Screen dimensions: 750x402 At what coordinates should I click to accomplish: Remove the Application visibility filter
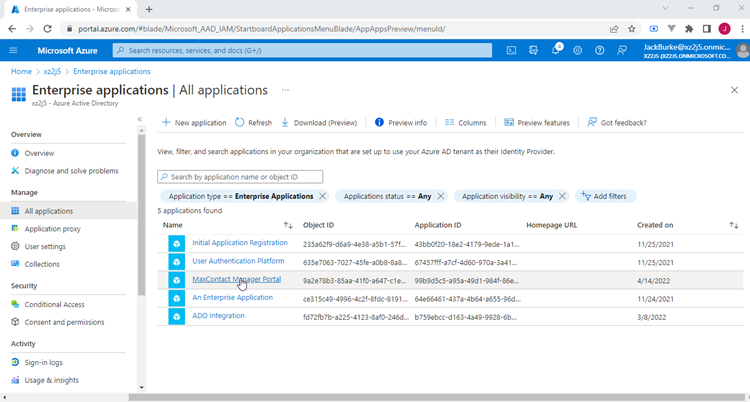[x=562, y=196]
